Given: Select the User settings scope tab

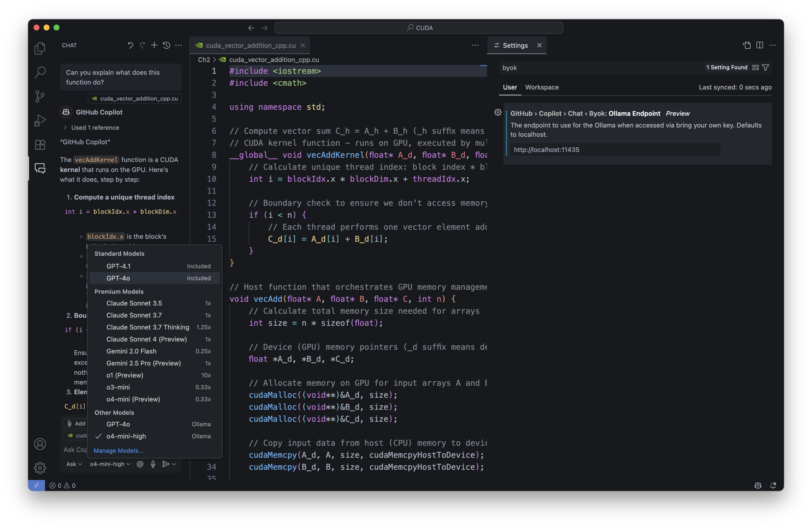Looking at the screenshot, I should coord(510,87).
